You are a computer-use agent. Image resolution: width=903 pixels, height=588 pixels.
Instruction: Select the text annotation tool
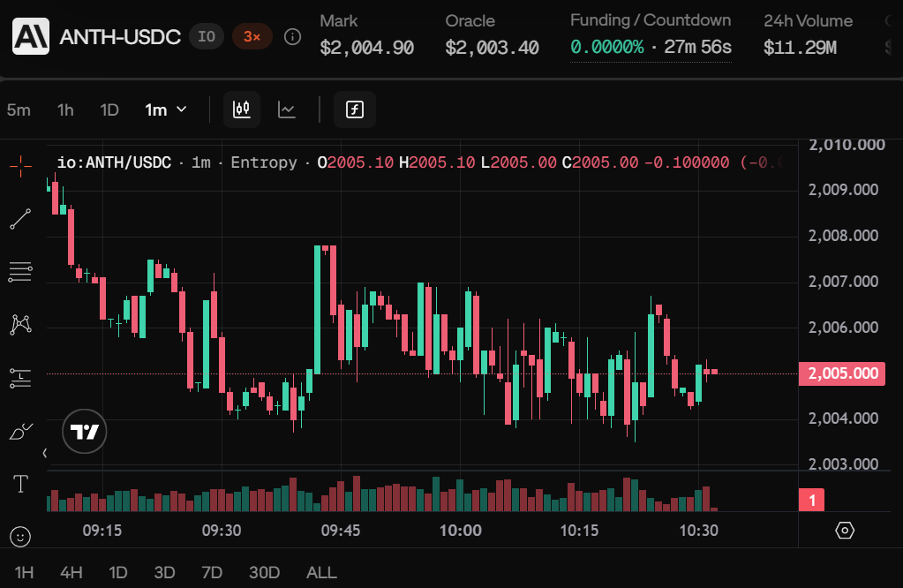tap(20, 484)
